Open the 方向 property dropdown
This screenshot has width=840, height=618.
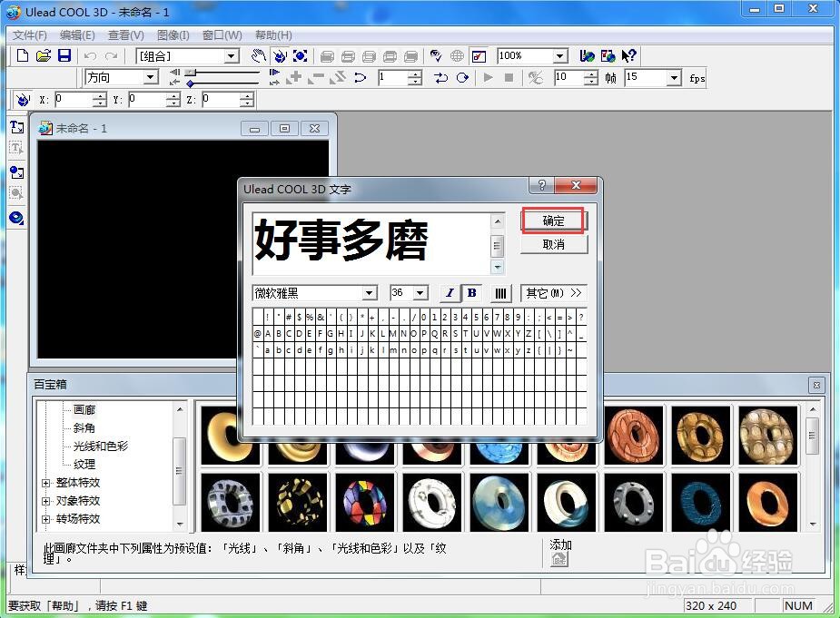[151, 78]
